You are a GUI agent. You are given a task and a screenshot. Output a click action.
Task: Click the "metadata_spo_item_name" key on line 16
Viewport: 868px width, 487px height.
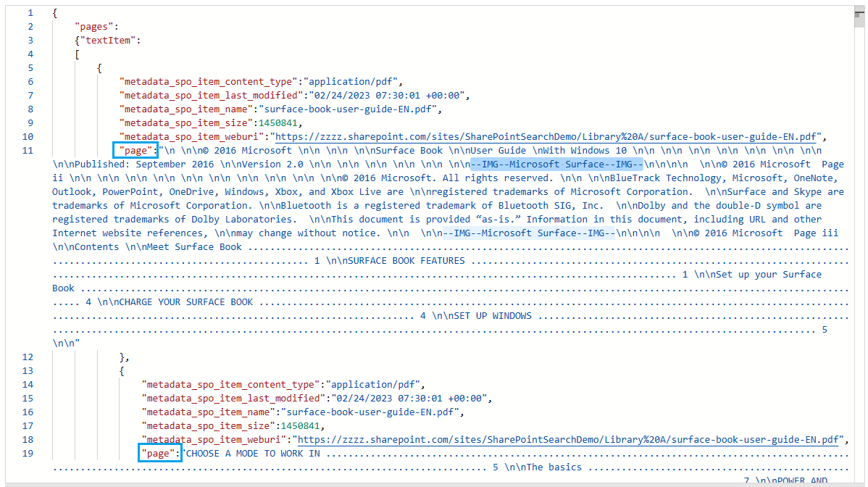pos(209,412)
